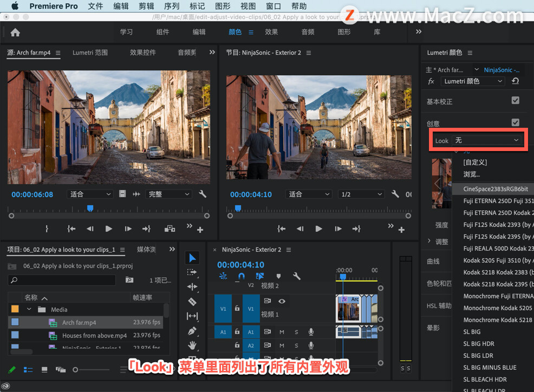Toggle linked selection in timeline
Image resolution: width=534 pixels, height=392 pixels.
coord(260,276)
